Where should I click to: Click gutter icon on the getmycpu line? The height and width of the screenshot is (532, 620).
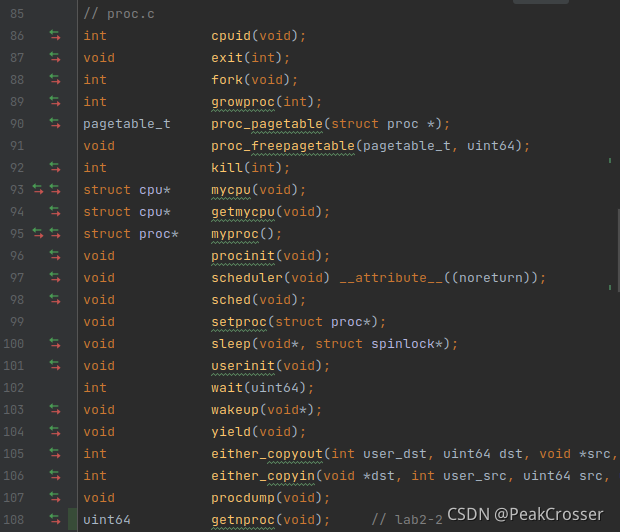[55, 212]
